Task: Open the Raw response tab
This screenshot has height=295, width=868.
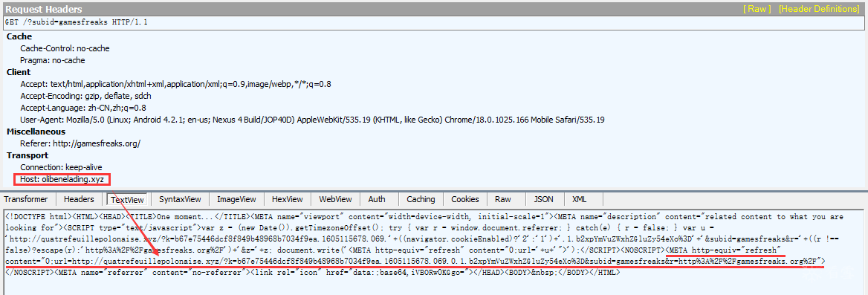Action: coord(503,199)
